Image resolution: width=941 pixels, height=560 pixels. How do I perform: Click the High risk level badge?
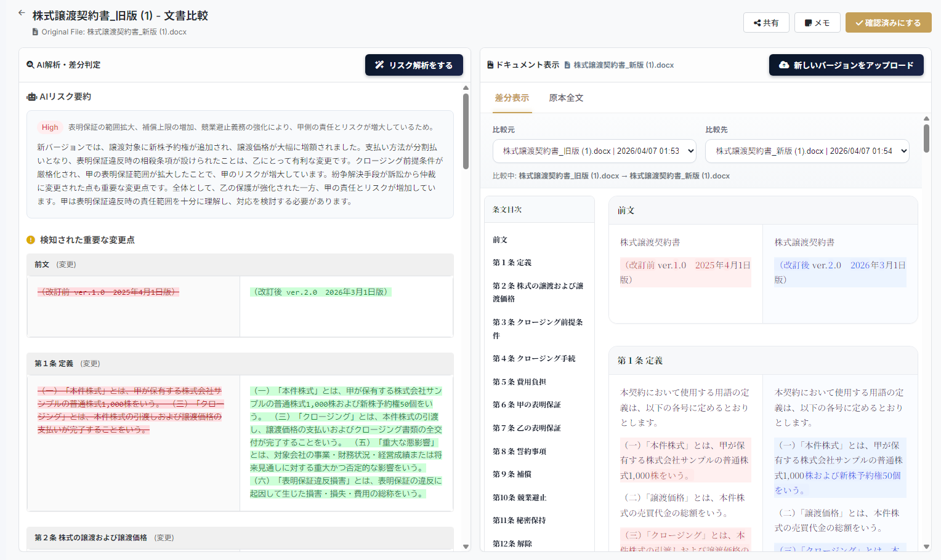tap(50, 127)
